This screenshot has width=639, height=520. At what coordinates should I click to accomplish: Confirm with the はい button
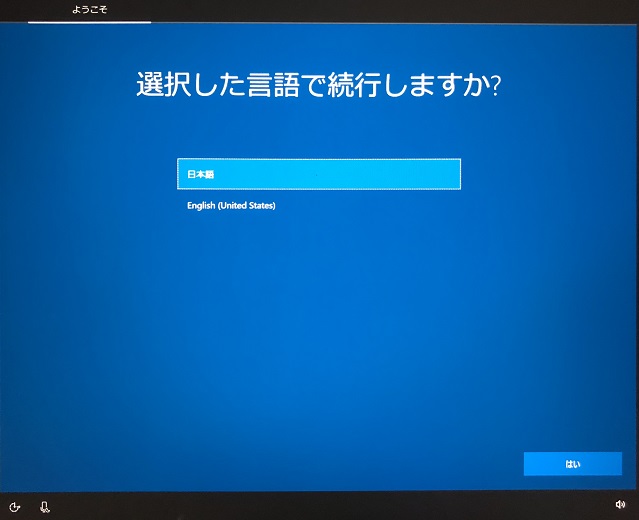[x=573, y=464]
